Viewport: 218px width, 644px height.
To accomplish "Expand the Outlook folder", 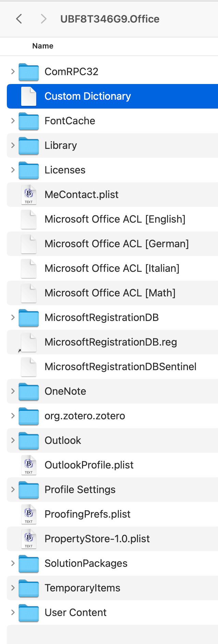I will click(x=13, y=440).
